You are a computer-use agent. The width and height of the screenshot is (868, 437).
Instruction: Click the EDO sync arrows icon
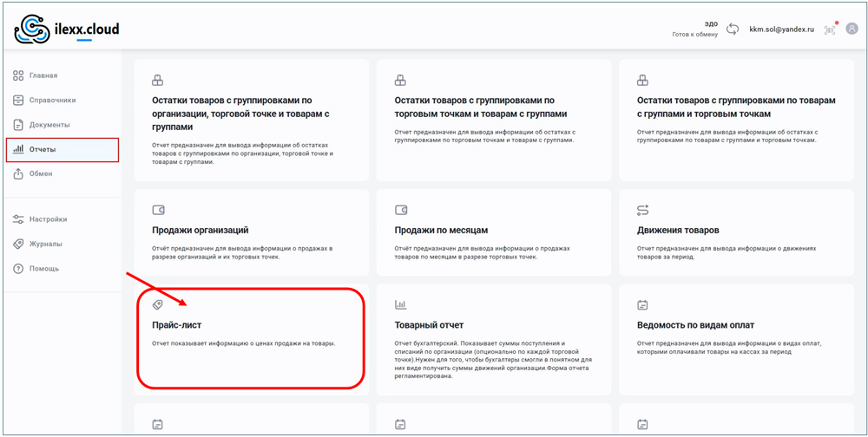pyautogui.click(x=733, y=29)
